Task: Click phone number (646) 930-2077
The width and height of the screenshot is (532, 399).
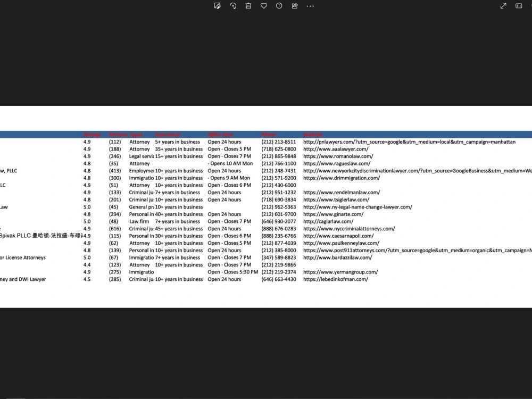Action: pyautogui.click(x=279, y=221)
